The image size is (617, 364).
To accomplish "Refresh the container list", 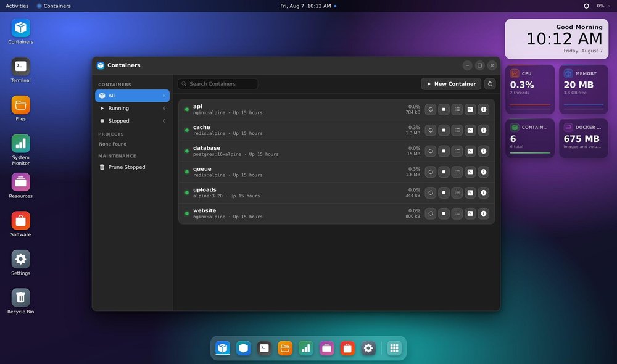I will point(490,84).
